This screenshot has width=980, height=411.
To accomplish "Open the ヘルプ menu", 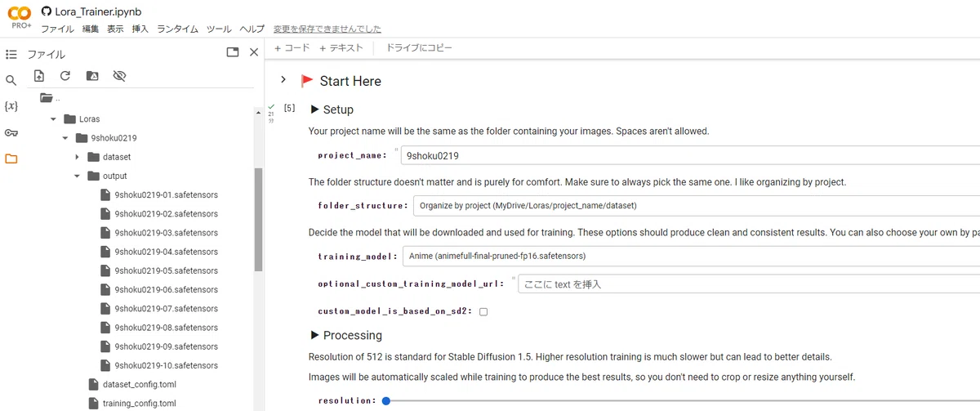I will (252, 29).
